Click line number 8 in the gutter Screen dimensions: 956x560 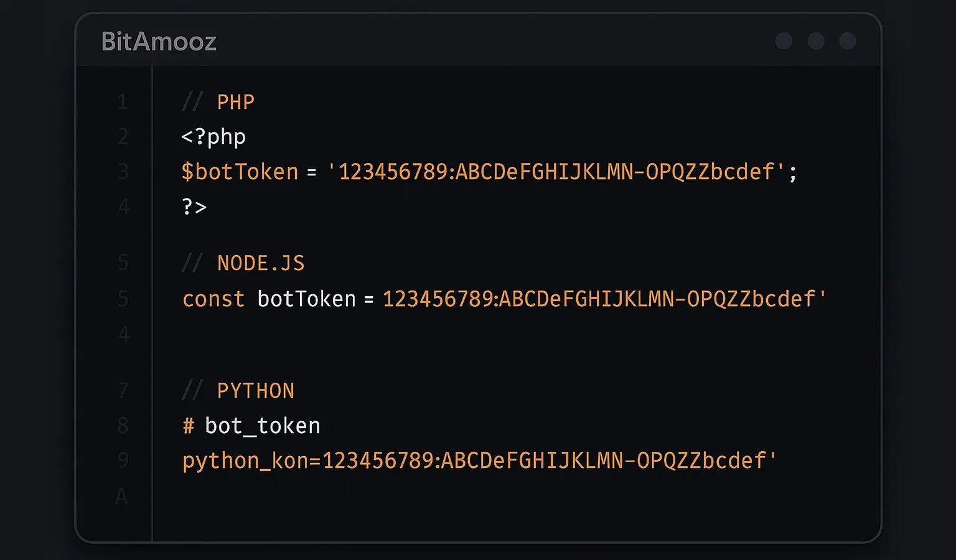pyautogui.click(x=123, y=426)
